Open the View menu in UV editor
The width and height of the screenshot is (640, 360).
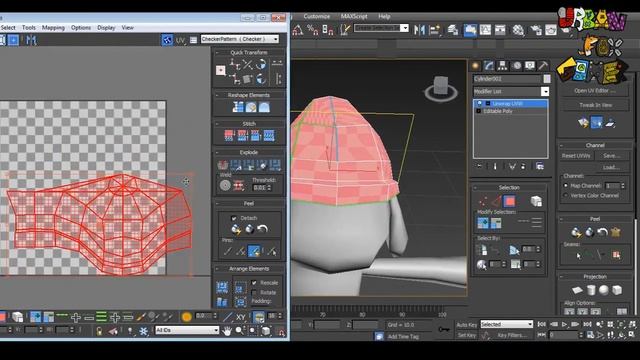click(x=127, y=28)
